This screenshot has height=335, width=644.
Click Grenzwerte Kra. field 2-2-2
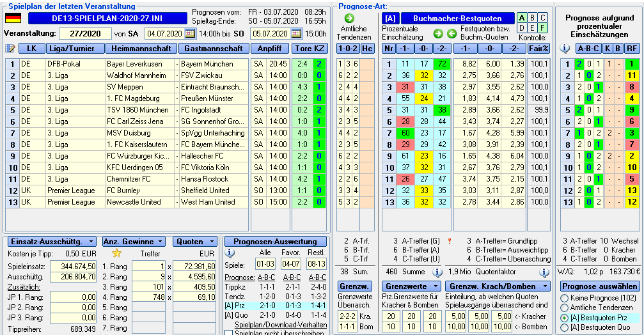(x=347, y=316)
